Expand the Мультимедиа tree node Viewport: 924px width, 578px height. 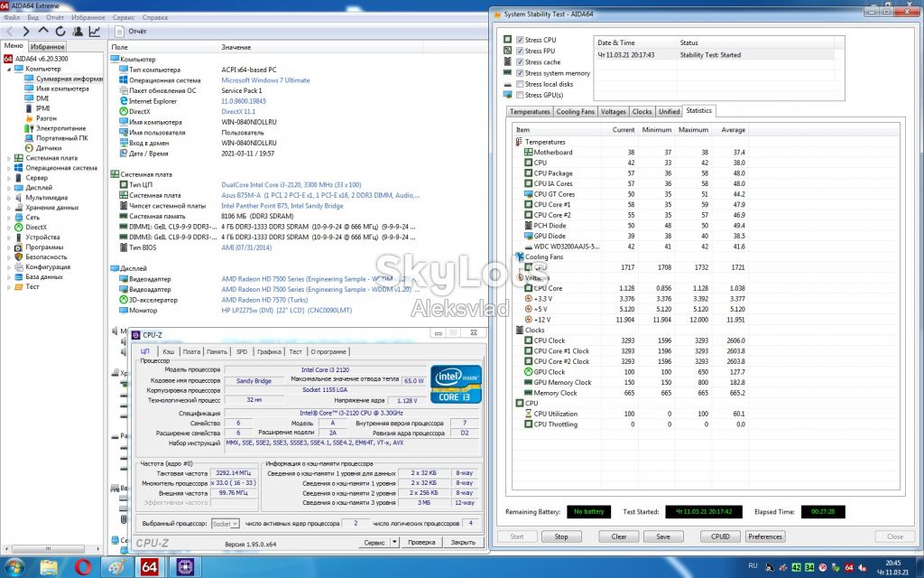coord(9,198)
